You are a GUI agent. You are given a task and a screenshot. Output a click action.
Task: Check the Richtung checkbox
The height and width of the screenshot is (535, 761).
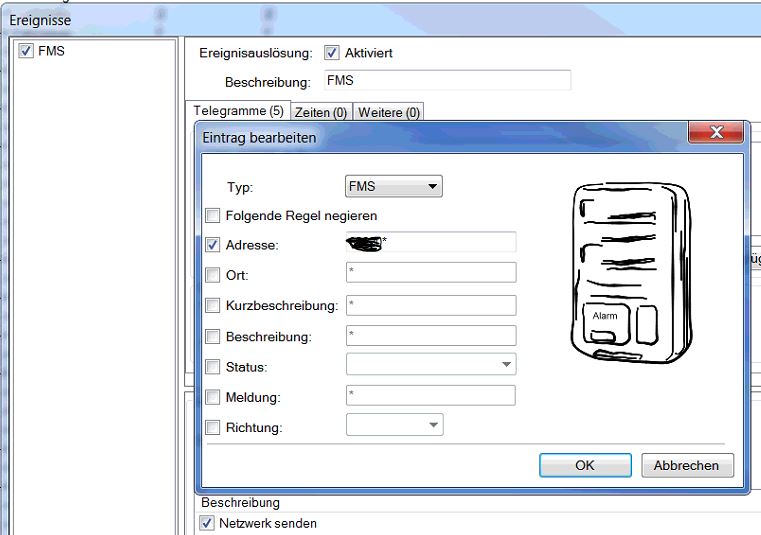point(212,427)
